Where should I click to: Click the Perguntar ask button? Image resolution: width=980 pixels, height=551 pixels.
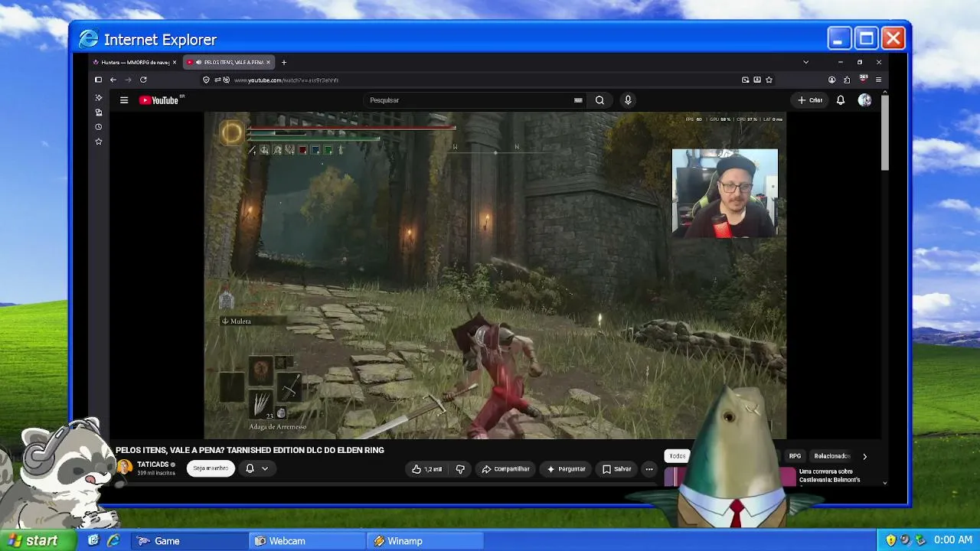coord(566,469)
